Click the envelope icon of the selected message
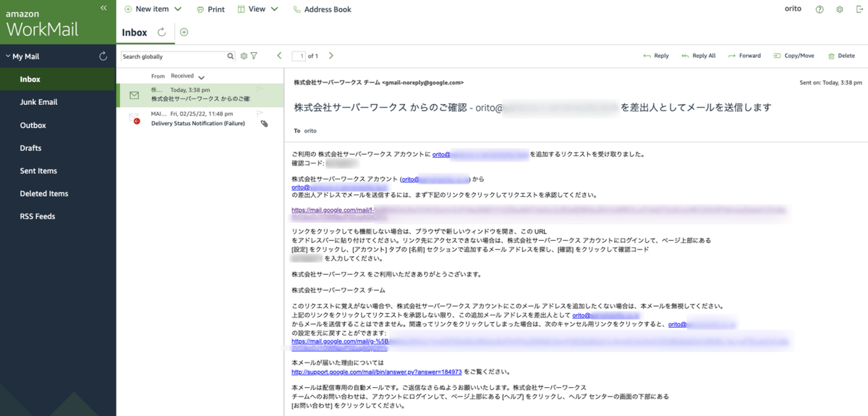 pyautogui.click(x=134, y=95)
